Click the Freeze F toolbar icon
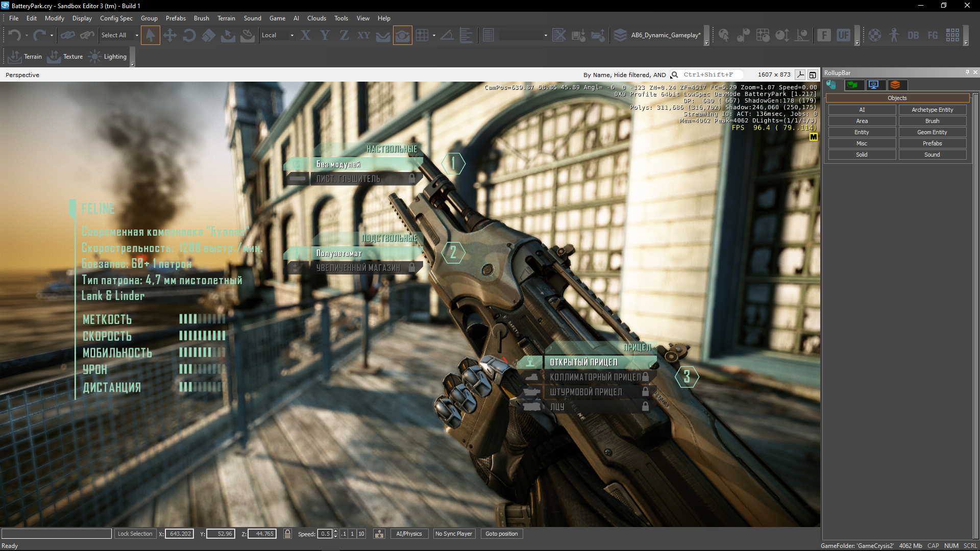This screenshot has height=551, width=980. pyautogui.click(x=824, y=35)
